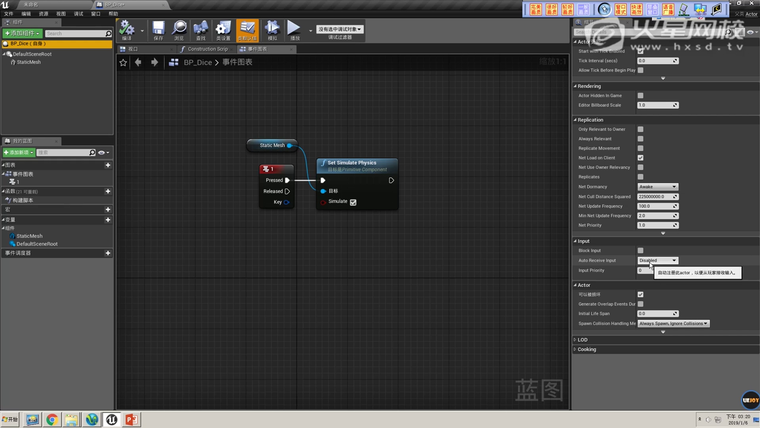Enable the Actor Hidden In Game checkbox

tap(641, 95)
